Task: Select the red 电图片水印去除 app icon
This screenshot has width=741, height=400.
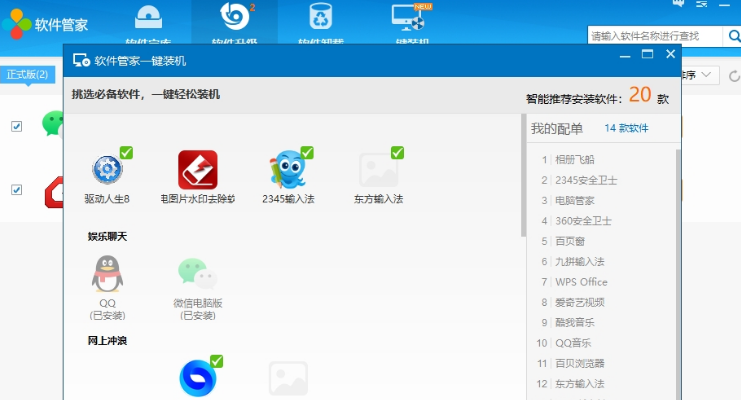Action: point(197,170)
